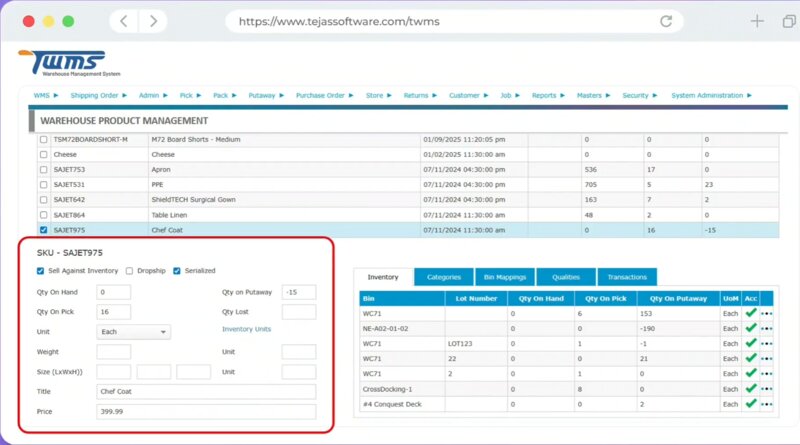Click the browser forward arrow

click(152, 21)
